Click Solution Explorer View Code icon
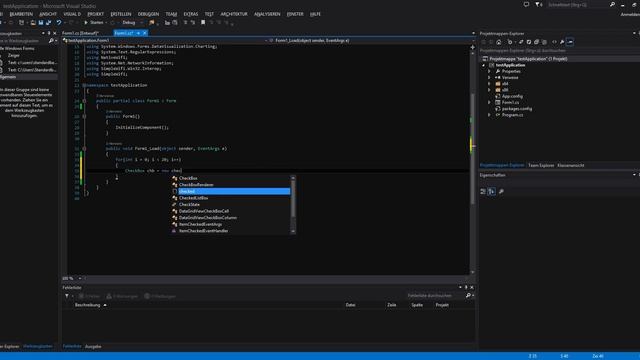 pos(554,42)
